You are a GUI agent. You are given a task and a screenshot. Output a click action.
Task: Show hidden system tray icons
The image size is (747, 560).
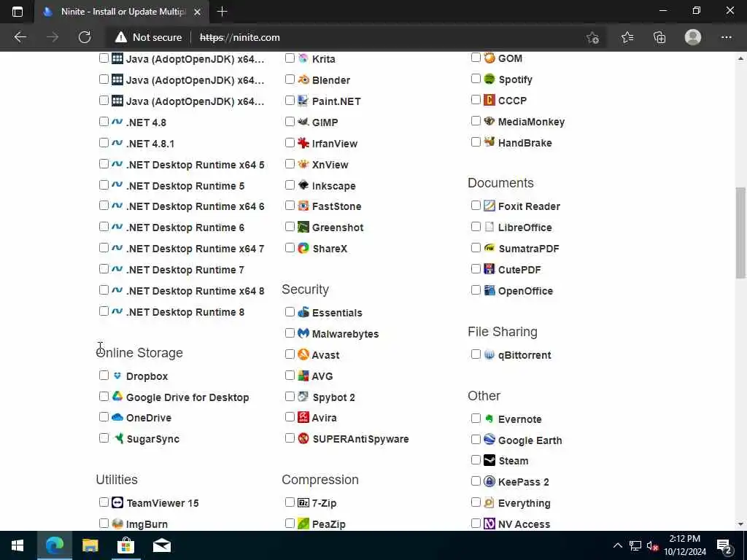(x=617, y=545)
